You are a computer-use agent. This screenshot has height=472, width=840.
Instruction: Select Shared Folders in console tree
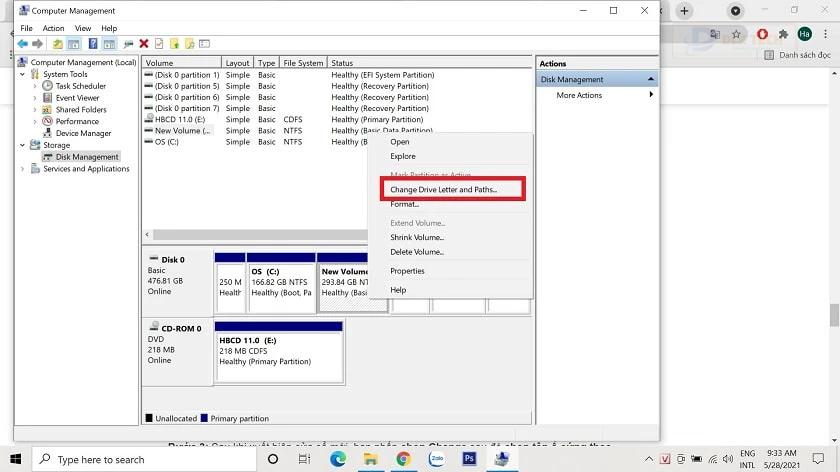pyautogui.click(x=81, y=109)
